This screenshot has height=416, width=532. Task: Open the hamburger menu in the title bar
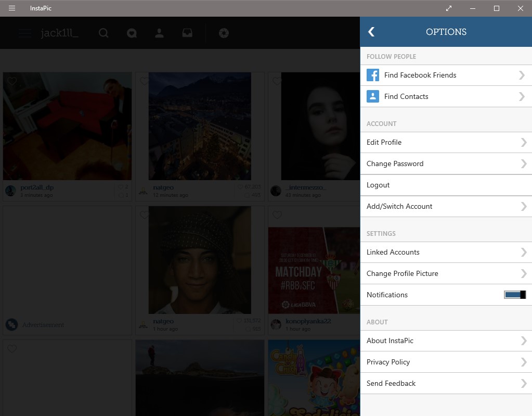12,8
